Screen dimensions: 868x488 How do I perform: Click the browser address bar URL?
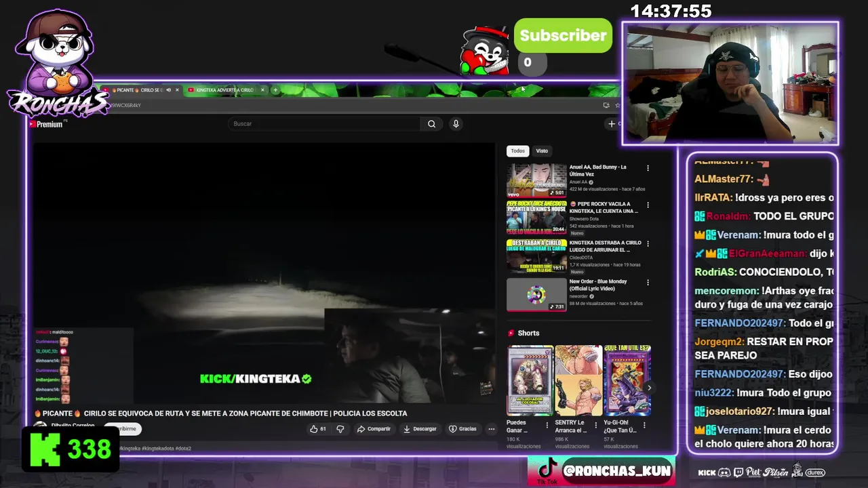click(125, 105)
